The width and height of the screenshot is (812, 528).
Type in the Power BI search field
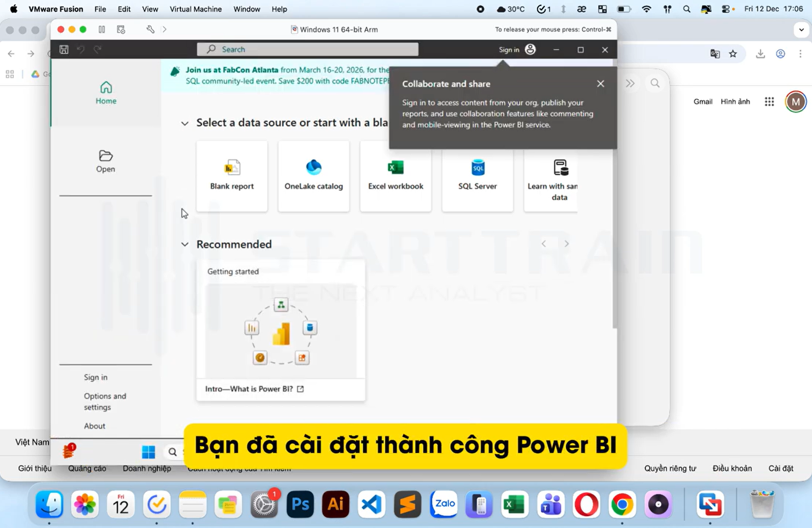coord(308,49)
